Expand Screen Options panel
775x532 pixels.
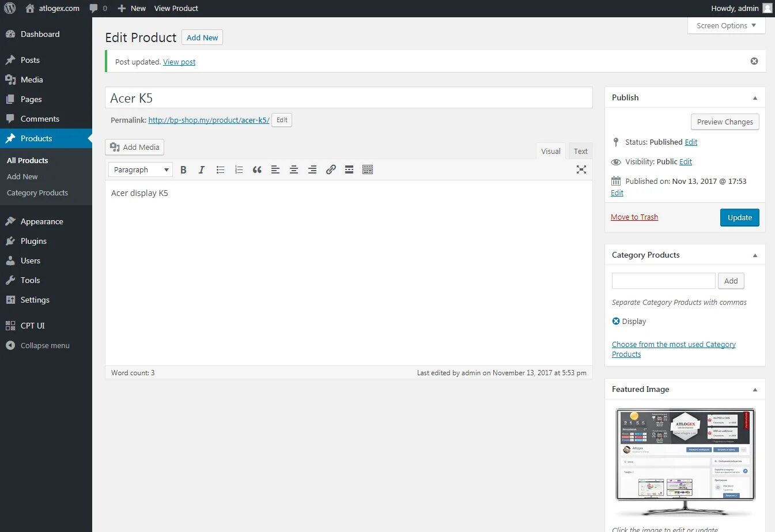726,25
